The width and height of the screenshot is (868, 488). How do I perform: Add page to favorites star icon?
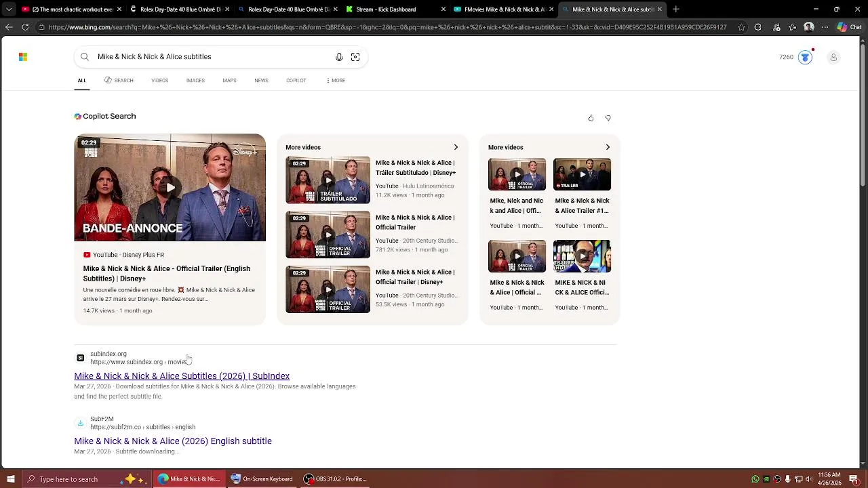pyautogui.click(x=741, y=27)
